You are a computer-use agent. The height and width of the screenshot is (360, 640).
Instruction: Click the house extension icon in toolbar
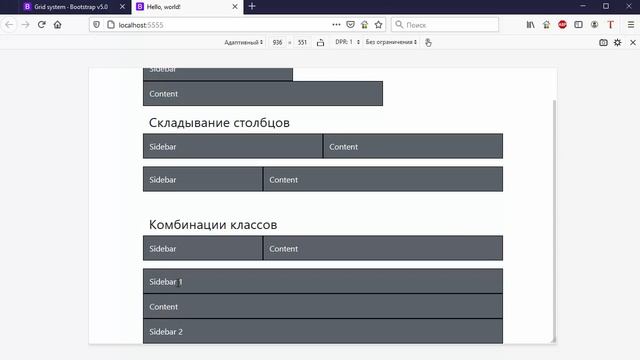(546, 24)
